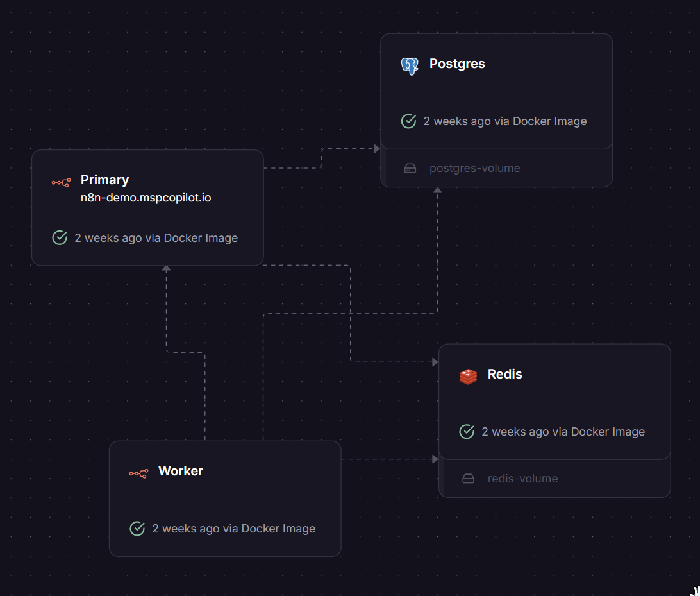Open the postgres-volume label
This screenshot has width=700, height=596.
pos(474,169)
